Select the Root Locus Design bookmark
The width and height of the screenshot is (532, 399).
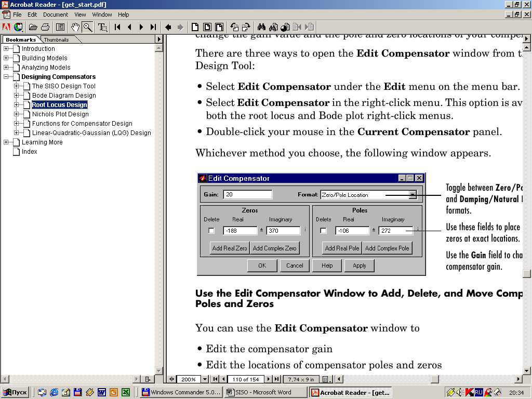coord(60,105)
